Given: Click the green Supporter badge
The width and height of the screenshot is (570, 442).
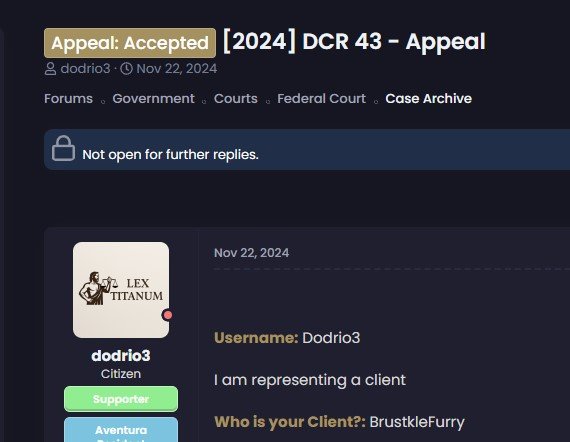Looking at the screenshot, I should click(x=121, y=399).
